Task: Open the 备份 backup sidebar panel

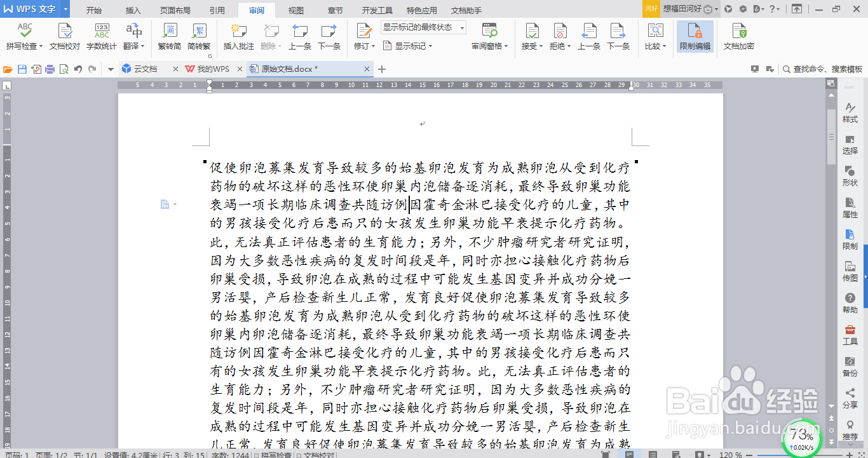Action: [x=850, y=367]
